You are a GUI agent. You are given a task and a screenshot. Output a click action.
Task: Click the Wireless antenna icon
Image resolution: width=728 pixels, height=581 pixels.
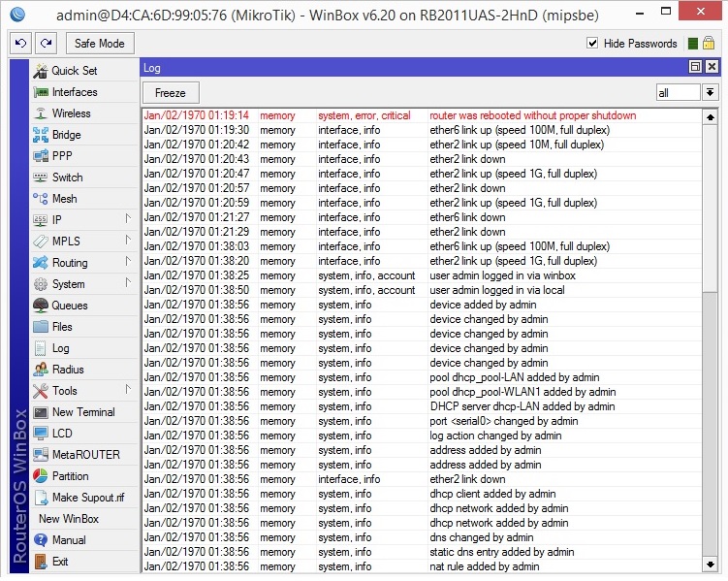pyautogui.click(x=41, y=113)
